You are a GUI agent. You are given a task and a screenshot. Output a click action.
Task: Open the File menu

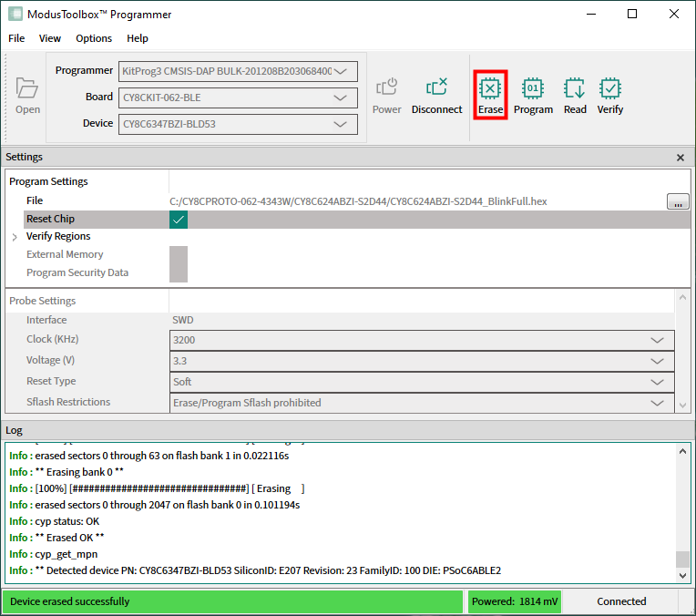click(x=16, y=38)
